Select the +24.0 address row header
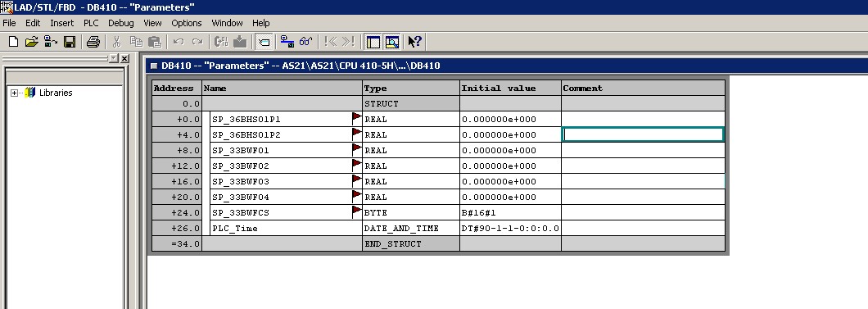This screenshot has height=309, width=868. coord(177,212)
